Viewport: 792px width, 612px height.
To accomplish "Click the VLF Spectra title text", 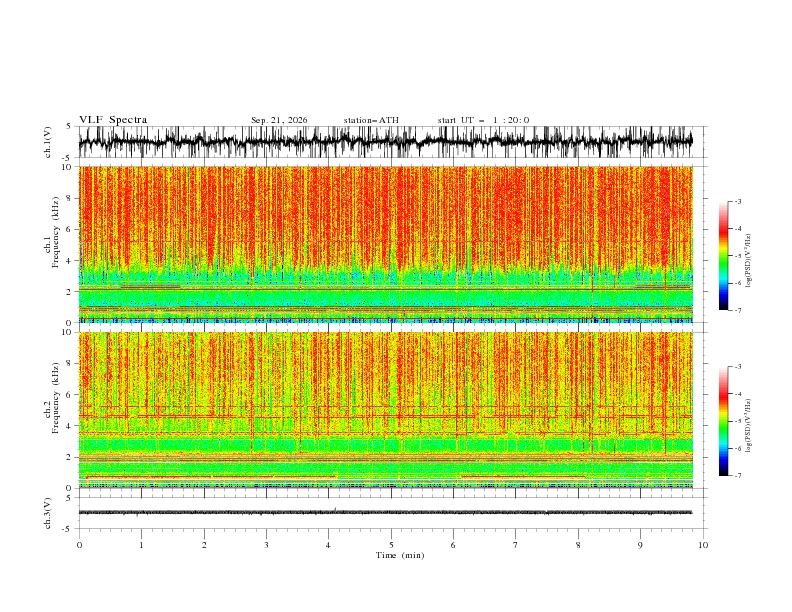I will [113, 120].
